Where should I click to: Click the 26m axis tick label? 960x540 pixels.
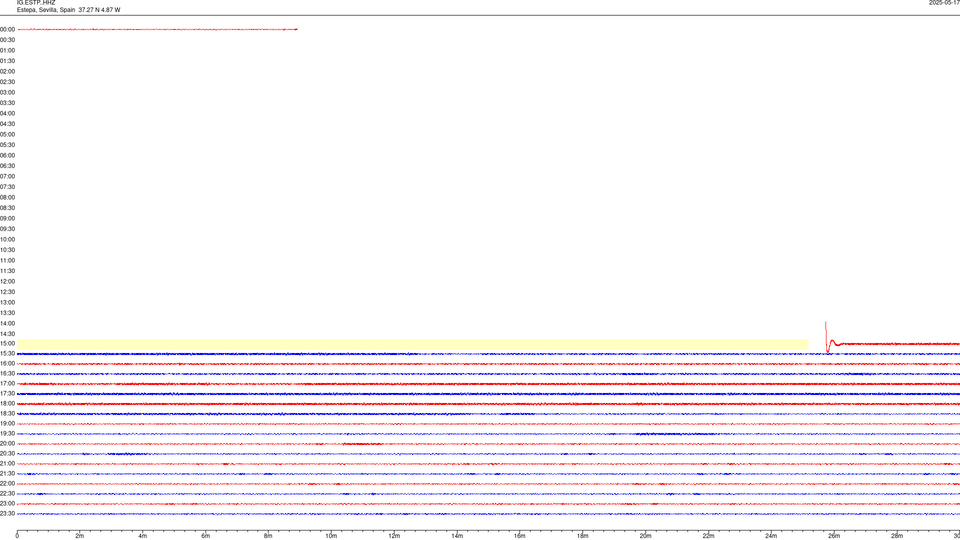coord(834,536)
